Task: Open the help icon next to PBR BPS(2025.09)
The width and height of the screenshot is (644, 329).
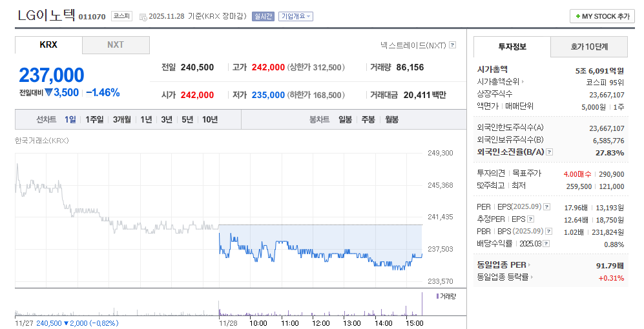Action: [548, 232]
